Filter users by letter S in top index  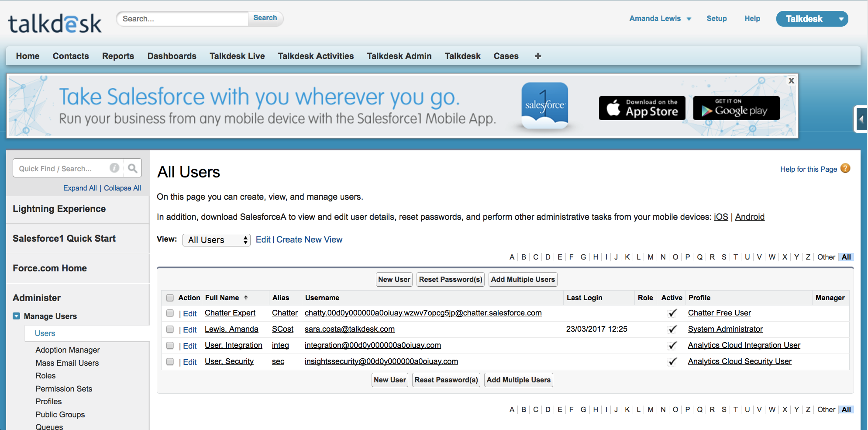pyautogui.click(x=724, y=257)
